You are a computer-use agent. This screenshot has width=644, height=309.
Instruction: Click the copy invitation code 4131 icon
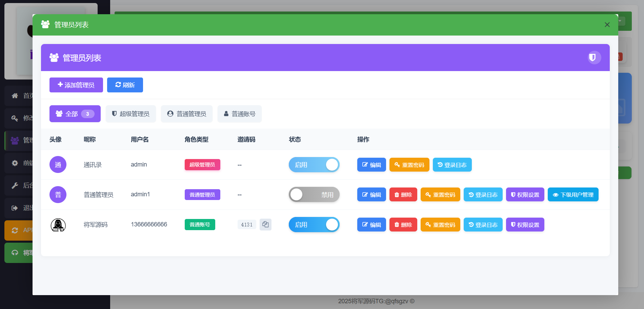click(265, 224)
